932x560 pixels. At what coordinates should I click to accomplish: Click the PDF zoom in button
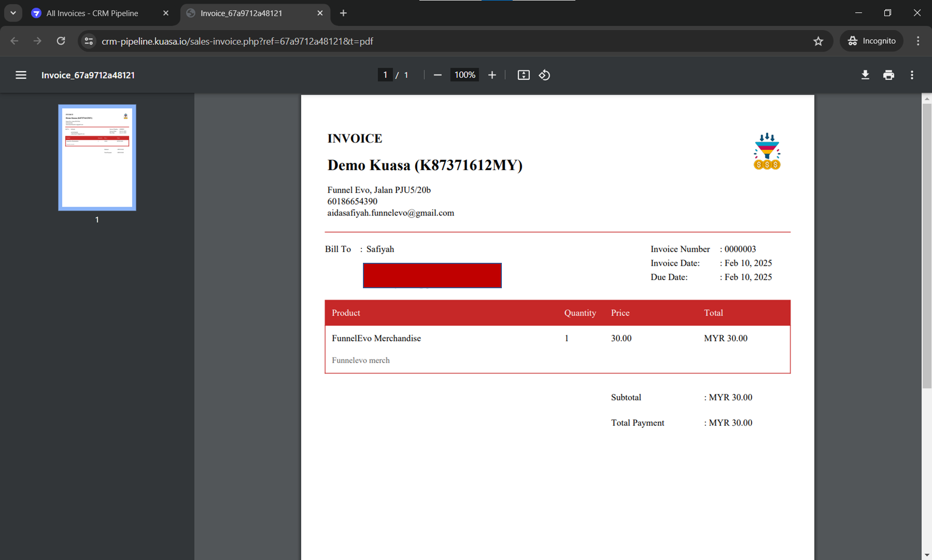(x=492, y=75)
